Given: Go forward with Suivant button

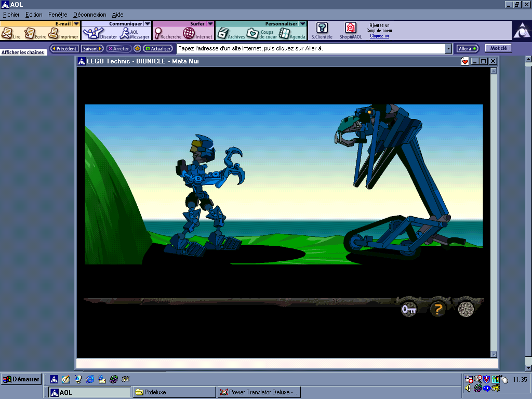Looking at the screenshot, I should (x=92, y=48).
